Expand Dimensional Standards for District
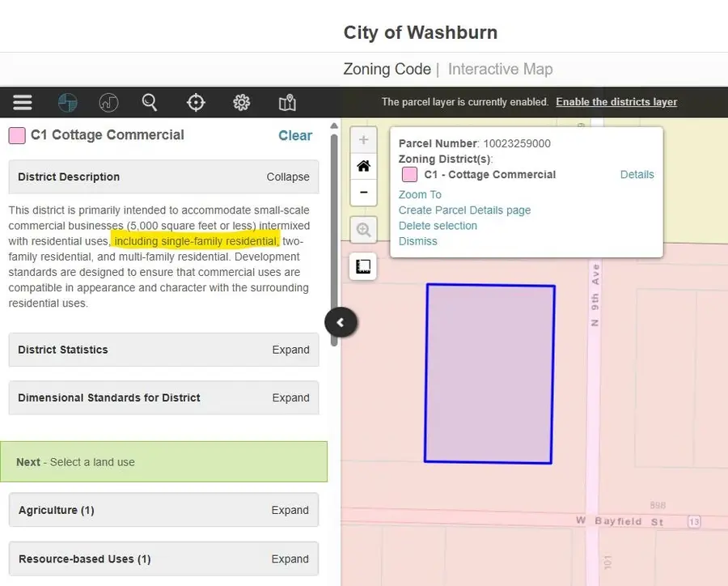728x586 pixels. 290,398
